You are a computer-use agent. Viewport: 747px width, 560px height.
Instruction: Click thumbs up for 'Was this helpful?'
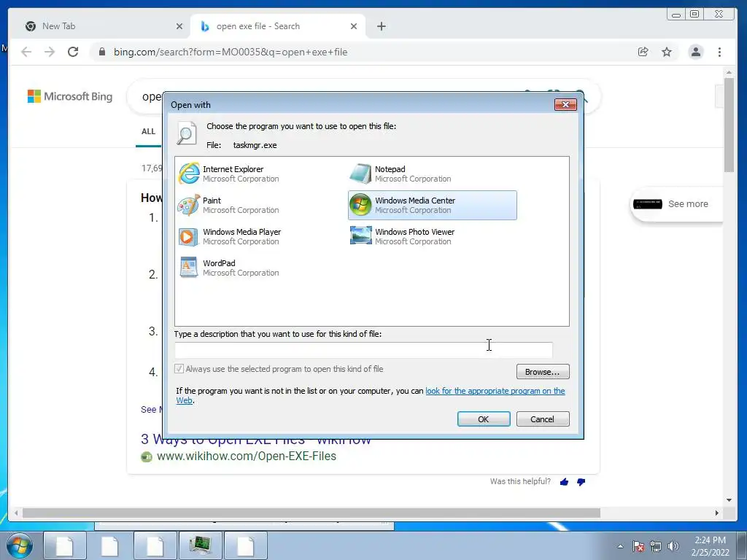pos(564,482)
